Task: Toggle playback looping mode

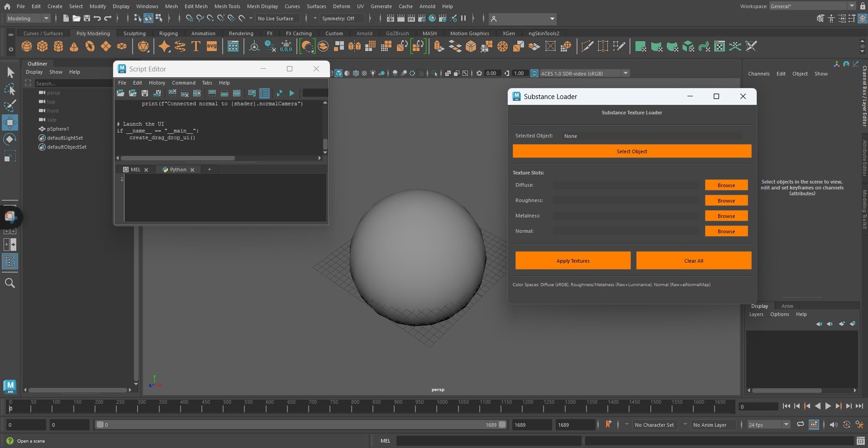Action: 800,424
